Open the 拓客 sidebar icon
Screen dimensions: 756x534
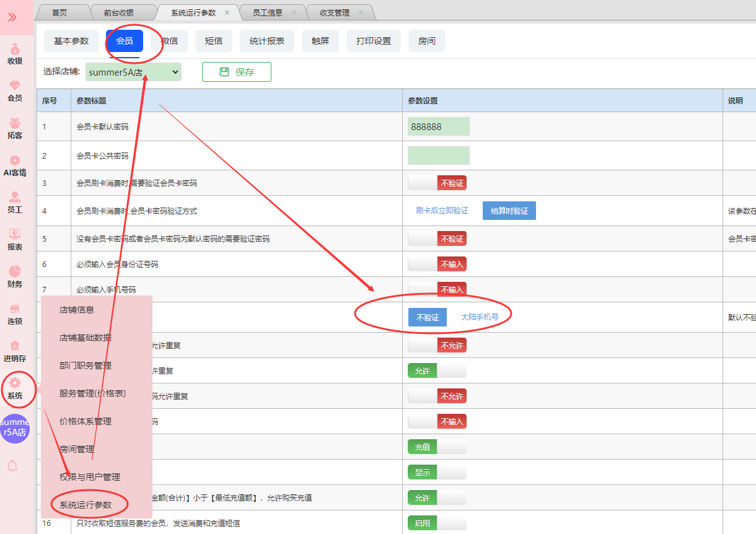click(15, 128)
